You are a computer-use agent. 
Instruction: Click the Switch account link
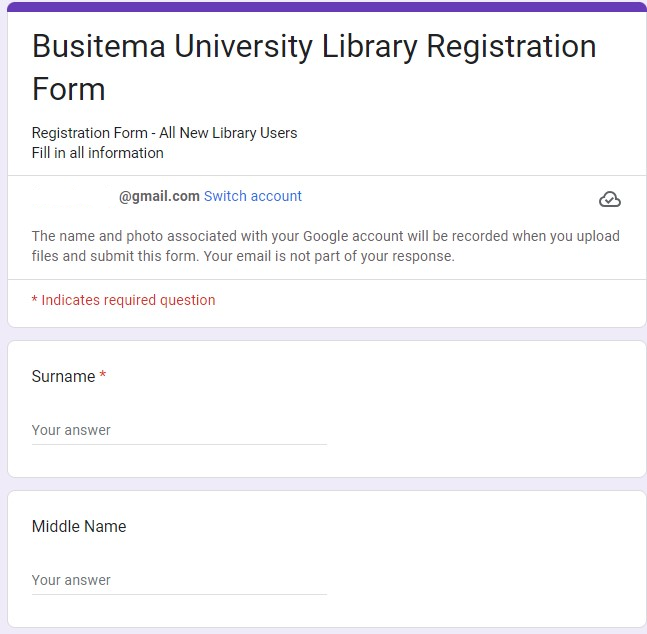point(253,196)
